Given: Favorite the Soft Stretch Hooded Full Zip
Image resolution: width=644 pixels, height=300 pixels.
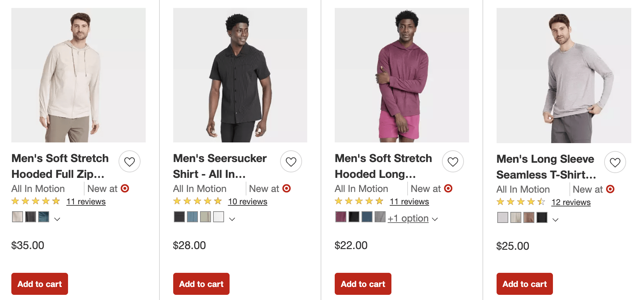Looking at the screenshot, I should point(129,161).
